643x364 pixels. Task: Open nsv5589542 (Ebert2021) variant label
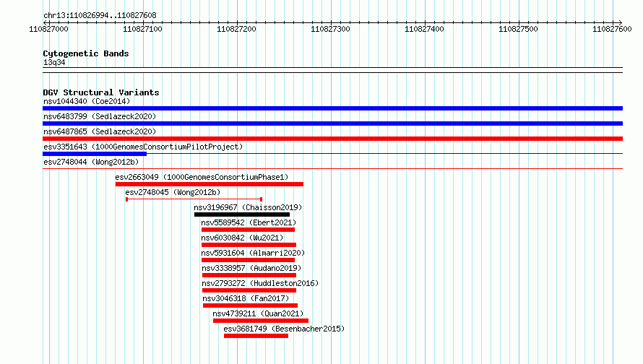coord(249,222)
